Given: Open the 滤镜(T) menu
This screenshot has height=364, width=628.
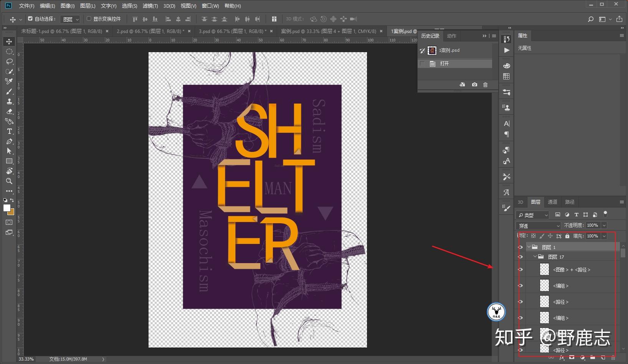Looking at the screenshot, I should (x=150, y=6).
